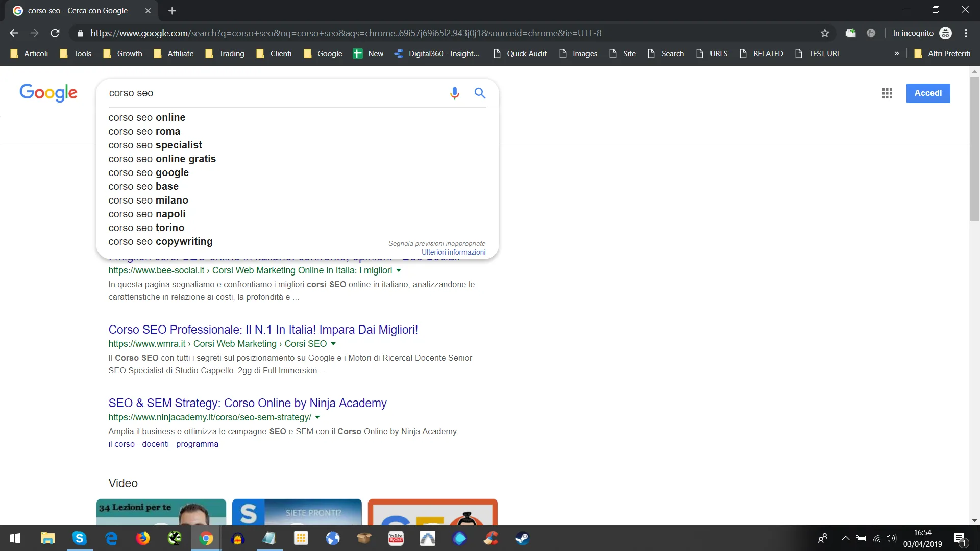980x551 pixels.
Task: Open the wmra.it result dropdown arrow
Action: (333, 344)
